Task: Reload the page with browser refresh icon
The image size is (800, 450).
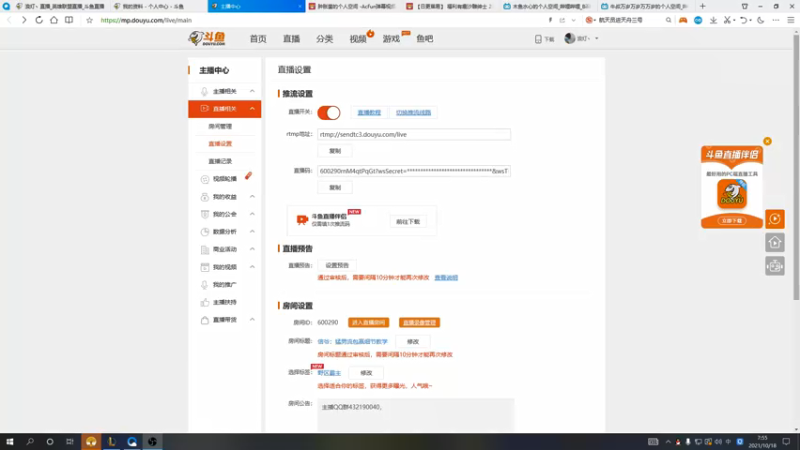Action: [x=39, y=20]
